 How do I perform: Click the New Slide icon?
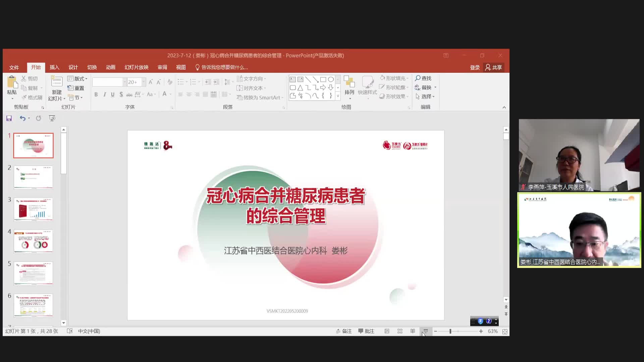pyautogui.click(x=56, y=81)
